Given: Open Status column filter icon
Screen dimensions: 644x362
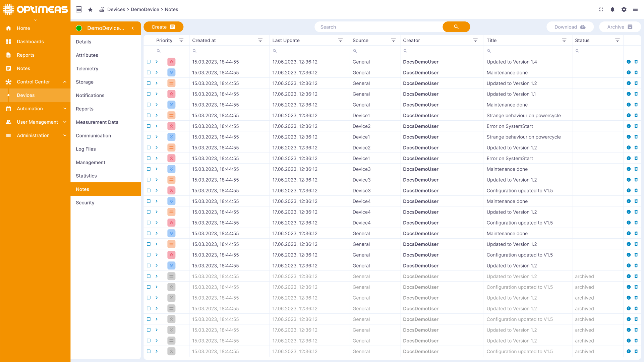Looking at the screenshot, I should click(x=617, y=40).
